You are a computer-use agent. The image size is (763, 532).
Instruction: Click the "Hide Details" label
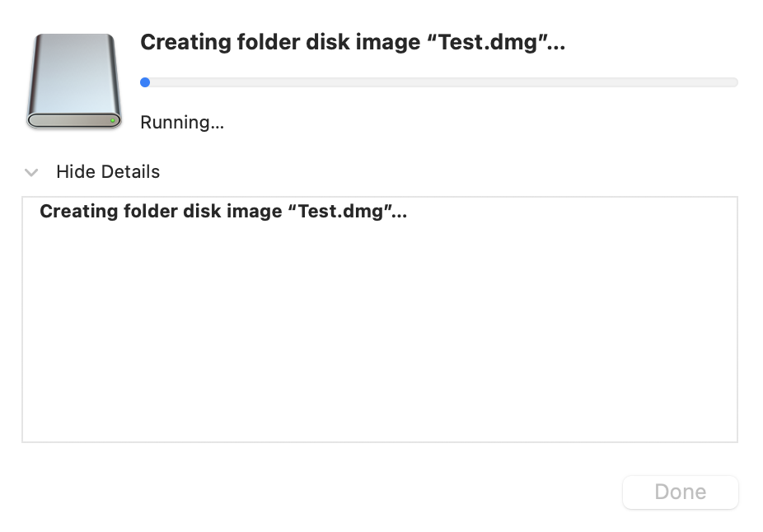[107, 172]
